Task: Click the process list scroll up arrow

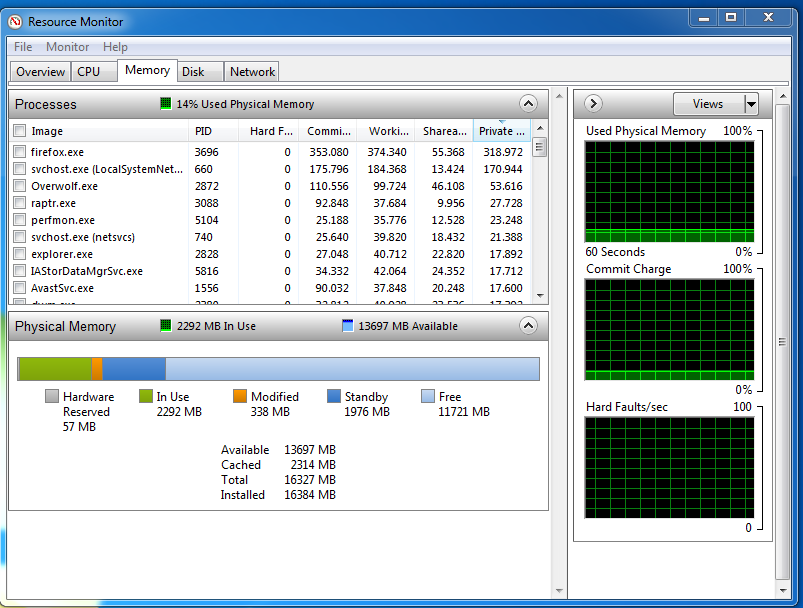Action: (540, 128)
